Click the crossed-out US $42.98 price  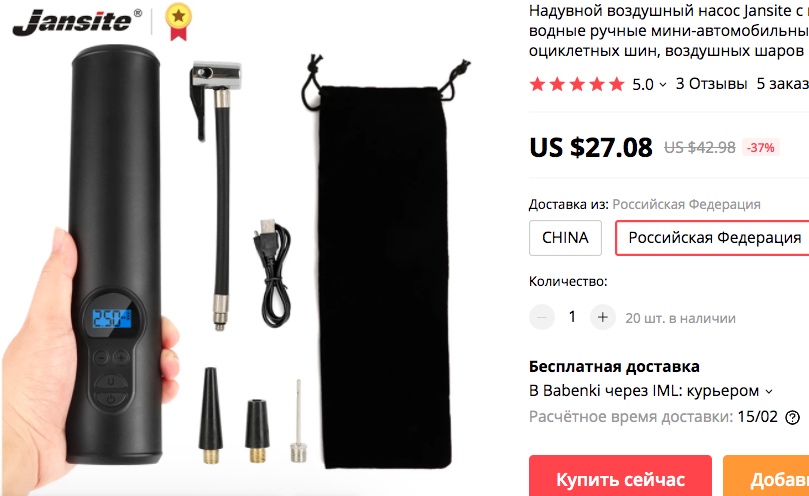click(x=700, y=148)
